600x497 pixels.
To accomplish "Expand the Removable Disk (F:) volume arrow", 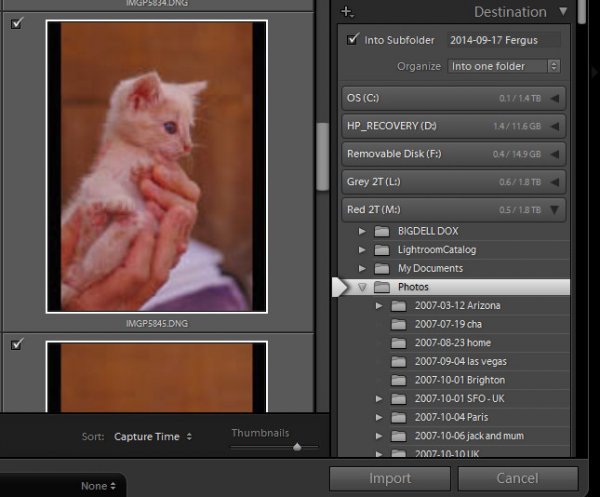I will [554, 153].
